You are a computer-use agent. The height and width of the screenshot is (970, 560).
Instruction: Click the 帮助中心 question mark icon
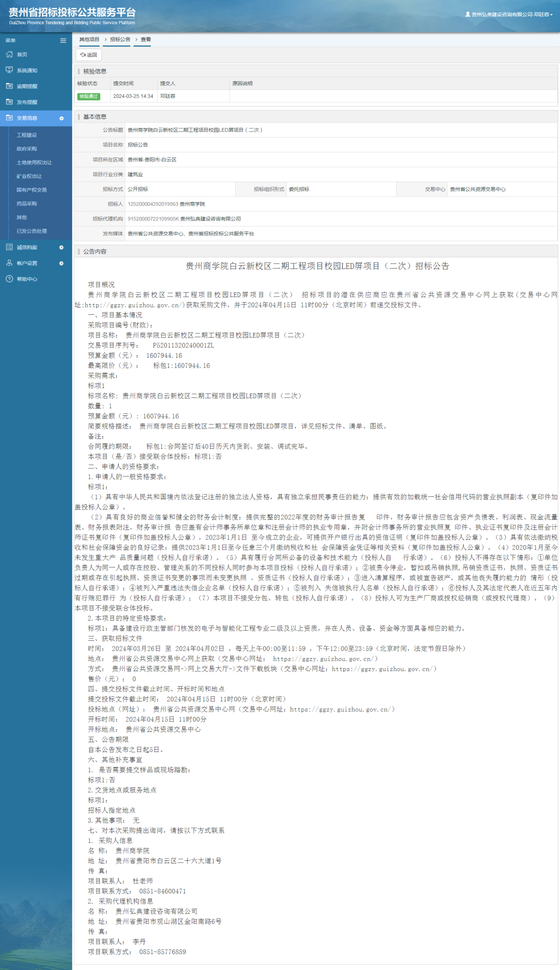click(x=9, y=279)
